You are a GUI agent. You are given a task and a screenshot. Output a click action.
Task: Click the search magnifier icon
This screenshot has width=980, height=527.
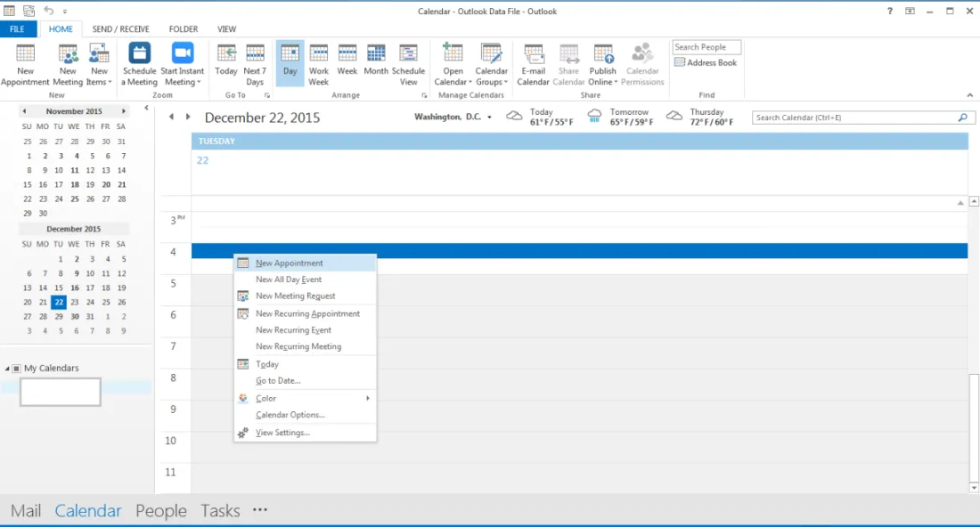click(x=962, y=118)
